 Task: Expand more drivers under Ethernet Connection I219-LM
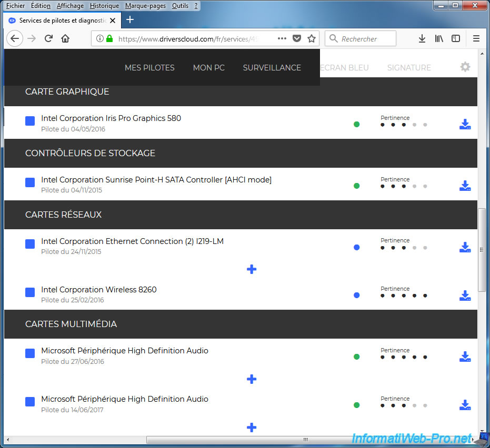252,269
